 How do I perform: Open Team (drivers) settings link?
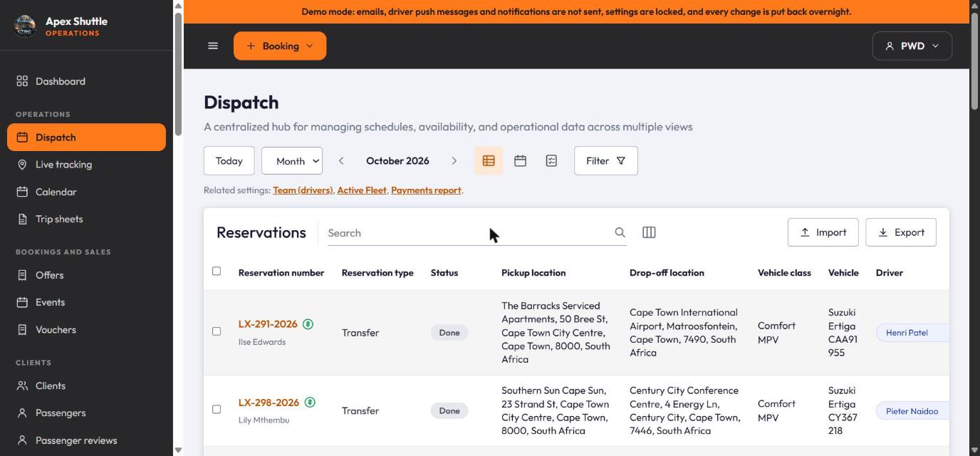click(x=303, y=190)
